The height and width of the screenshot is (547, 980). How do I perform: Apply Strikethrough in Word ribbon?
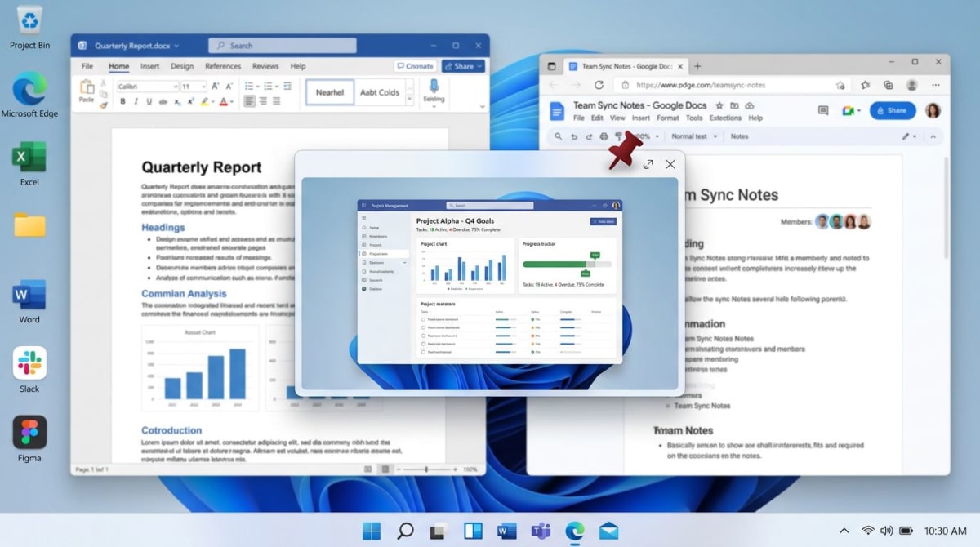163,101
